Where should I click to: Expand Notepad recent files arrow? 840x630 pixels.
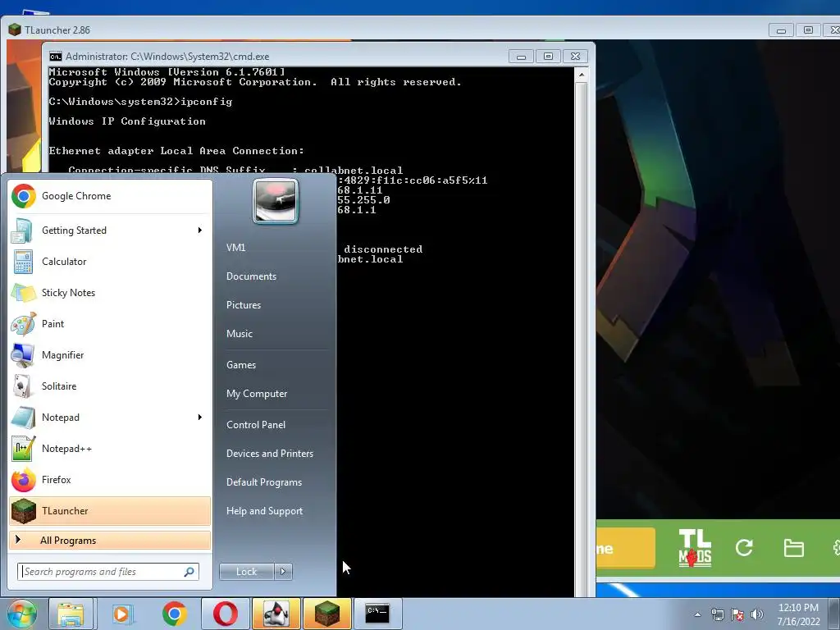200,418
